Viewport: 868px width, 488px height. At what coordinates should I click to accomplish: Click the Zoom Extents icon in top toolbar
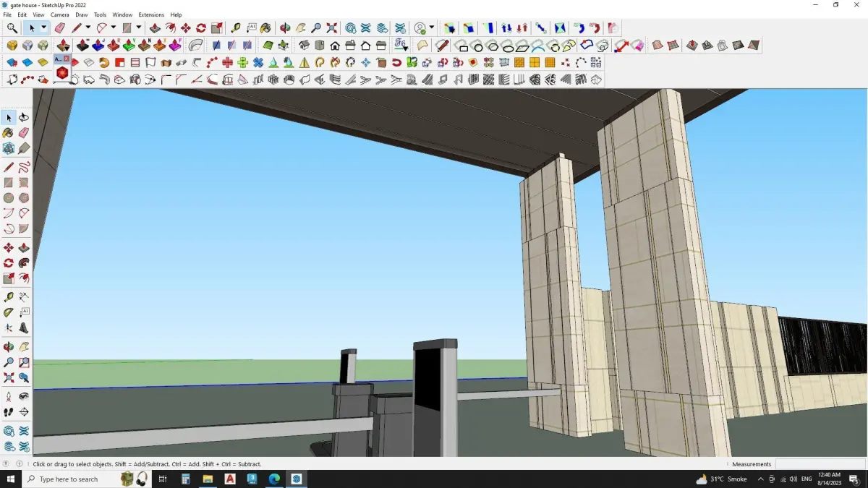(331, 28)
